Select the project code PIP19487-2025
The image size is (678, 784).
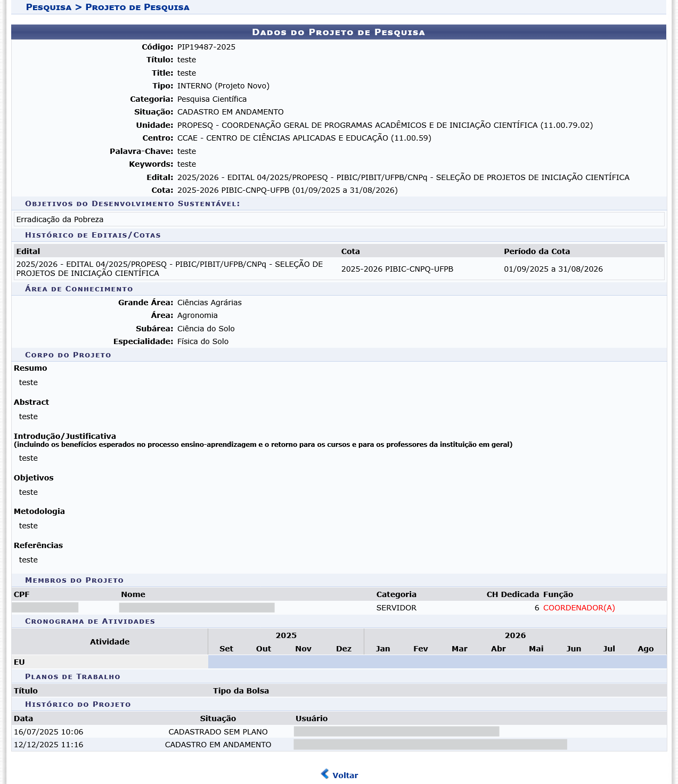[206, 47]
